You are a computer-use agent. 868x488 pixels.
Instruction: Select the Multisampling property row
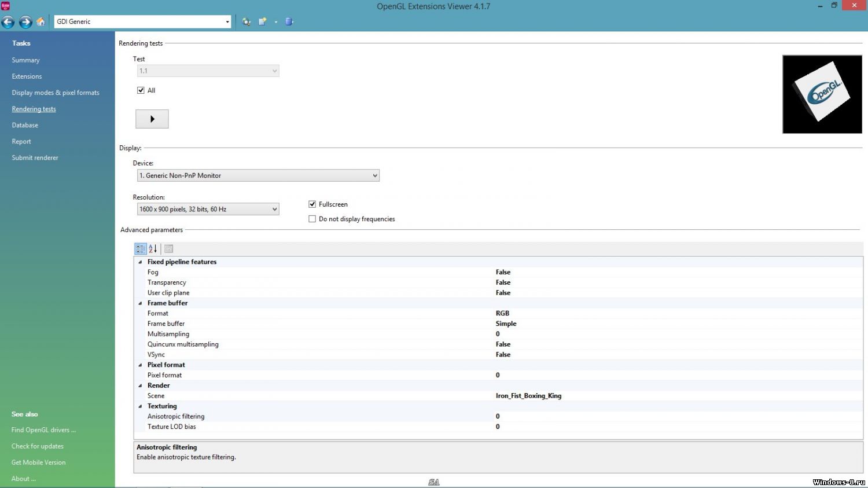pyautogui.click(x=498, y=334)
